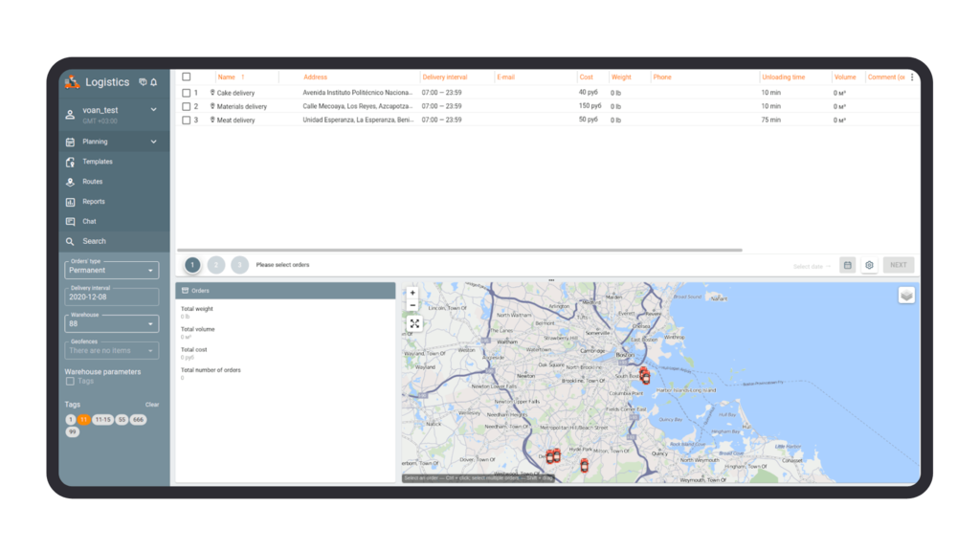980x551 pixels.
Task: Click location pin icon of Materials delivery
Action: coord(212,106)
